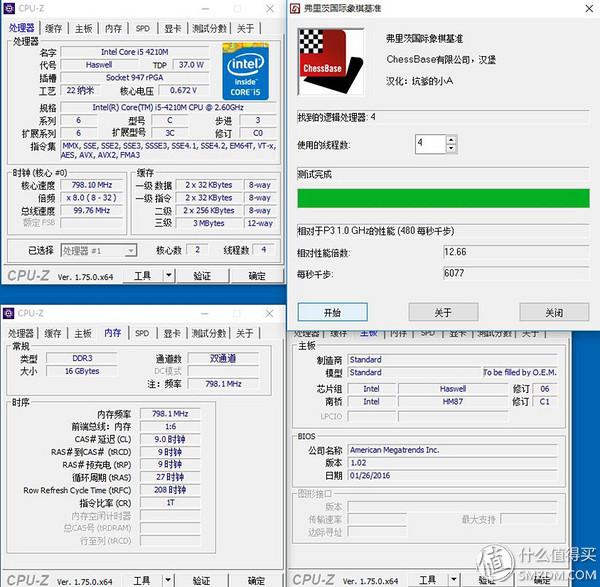Click the TDP value 37.0 W

[x=191, y=65]
